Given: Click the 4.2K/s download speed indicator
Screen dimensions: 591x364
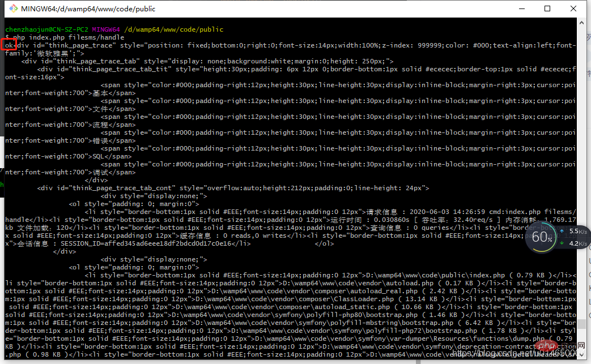Looking at the screenshot, I should pyautogui.click(x=574, y=243).
